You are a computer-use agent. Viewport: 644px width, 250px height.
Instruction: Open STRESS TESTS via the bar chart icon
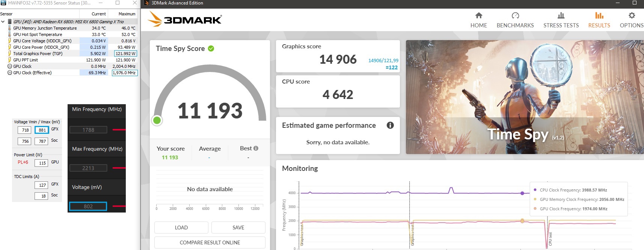(561, 15)
